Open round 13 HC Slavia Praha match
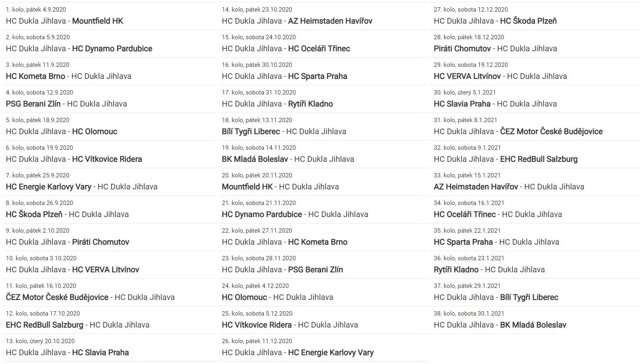This screenshot has height=364, width=640. pos(67,352)
